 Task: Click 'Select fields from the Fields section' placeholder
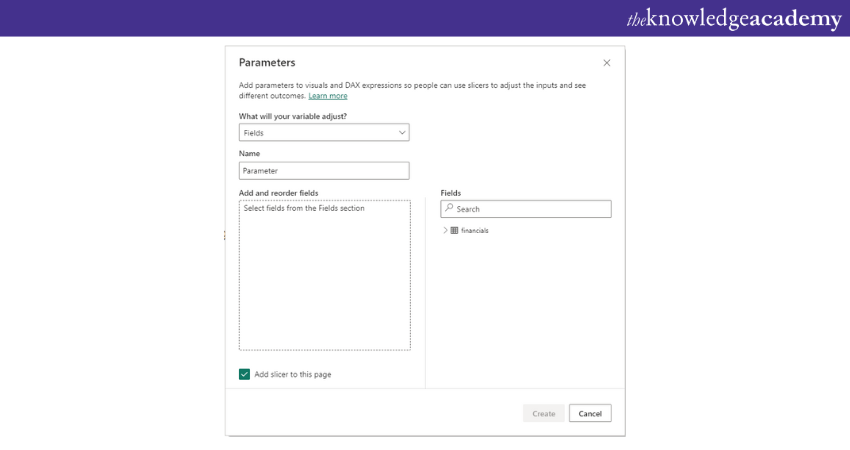(x=304, y=208)
